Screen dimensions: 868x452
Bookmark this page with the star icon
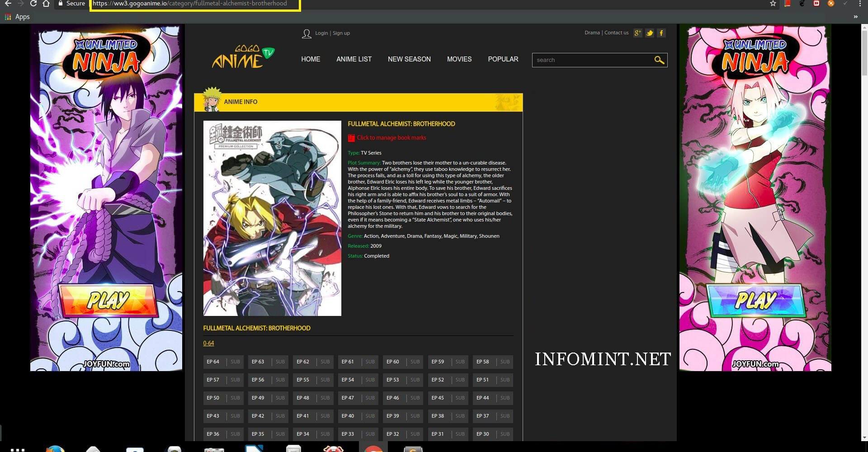tap(773, 3)
